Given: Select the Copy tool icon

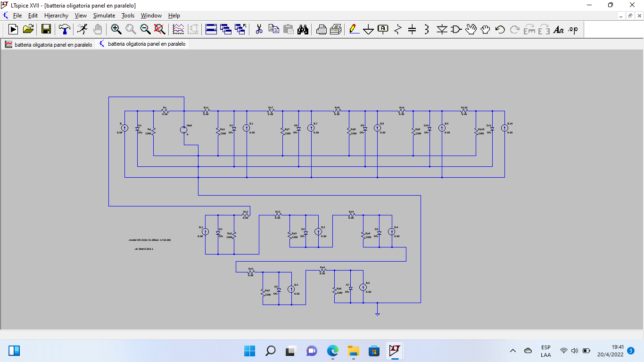Looking at the screenshot, I should 273,29.
